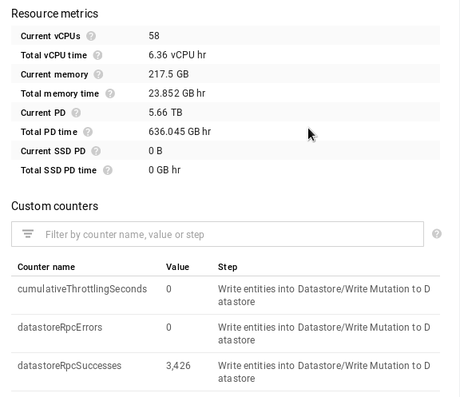Open help icon beside Total SSD PD time
The width and height of the screenshot is (460, 397).
[x=108, y=170]
